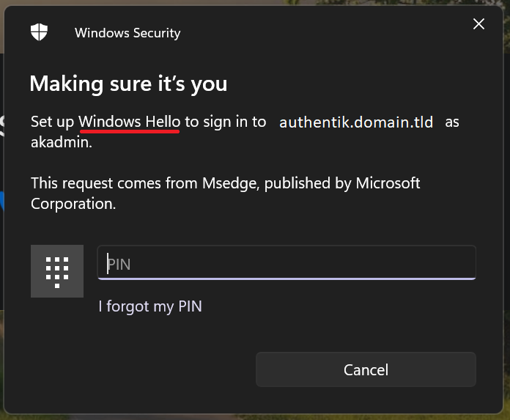
Task: Close the Windows Security dialog
Action: coord(478,23)
